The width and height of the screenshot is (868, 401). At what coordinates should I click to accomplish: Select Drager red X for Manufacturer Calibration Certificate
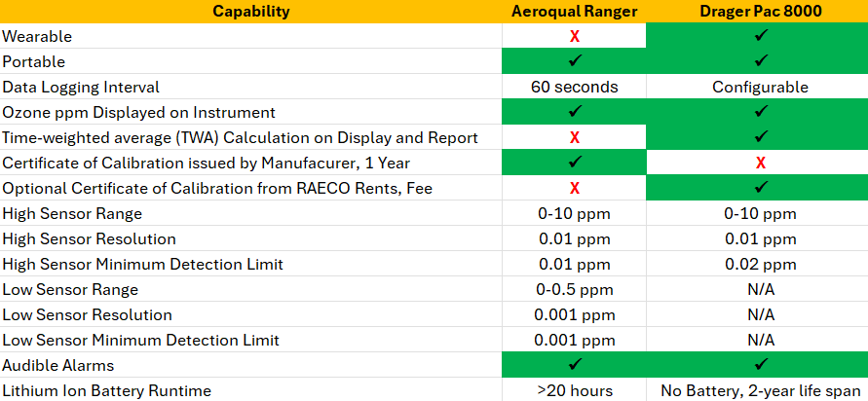[760, 163]
